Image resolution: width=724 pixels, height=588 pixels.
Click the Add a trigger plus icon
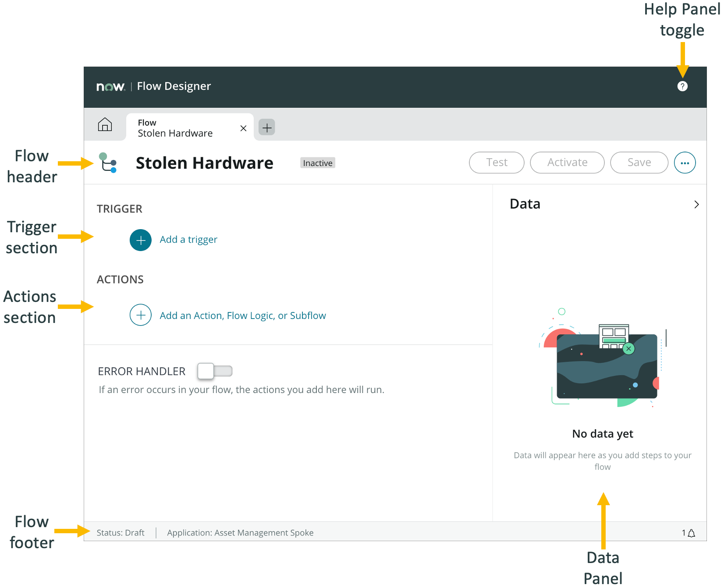tap(140, 240)
